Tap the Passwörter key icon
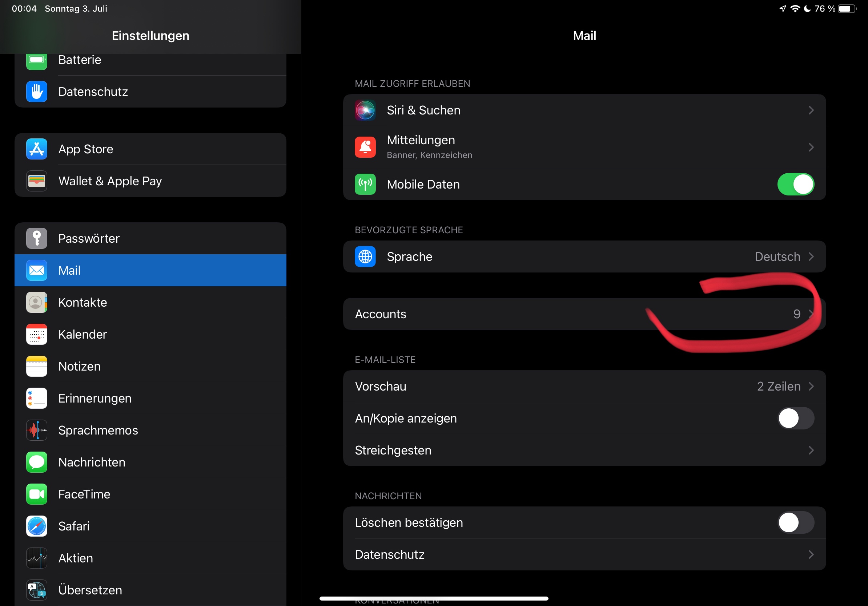The width and height of the screenshot is (868, 606). [37, 238]
